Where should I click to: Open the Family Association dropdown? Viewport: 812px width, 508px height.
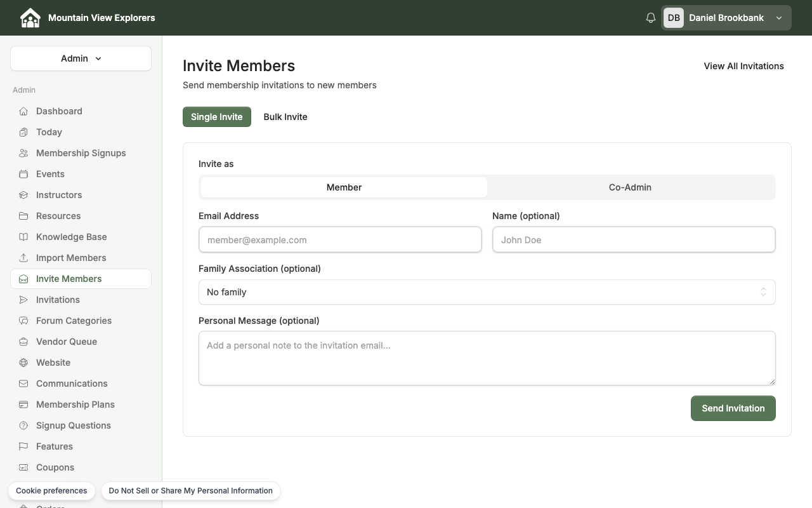tap(487, 292)
